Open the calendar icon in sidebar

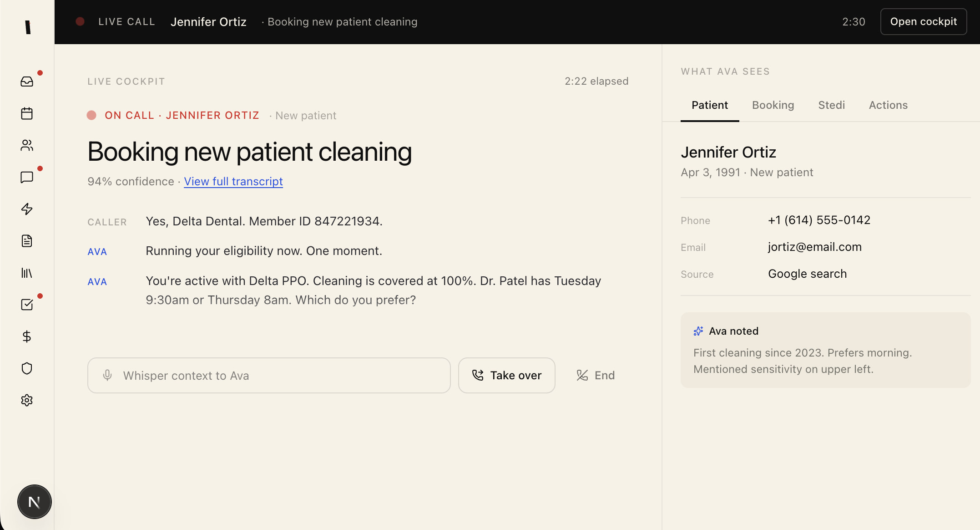point(27,113)
